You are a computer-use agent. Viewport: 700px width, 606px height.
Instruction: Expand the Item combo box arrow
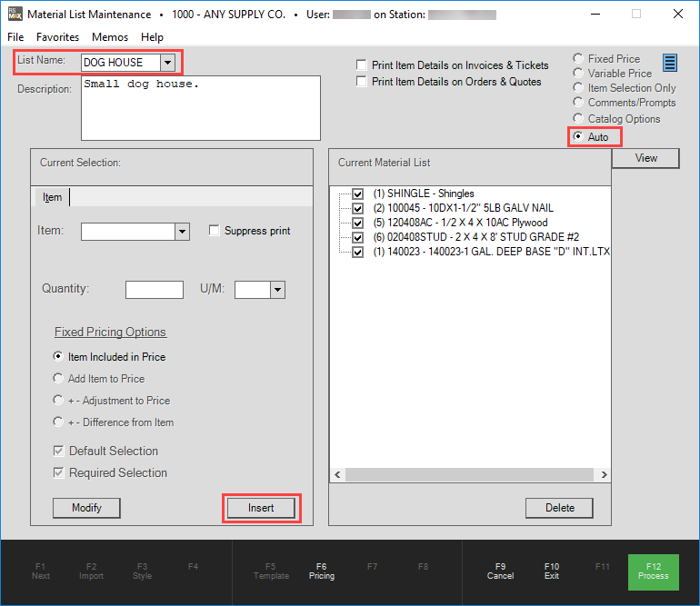click(182, 232)
